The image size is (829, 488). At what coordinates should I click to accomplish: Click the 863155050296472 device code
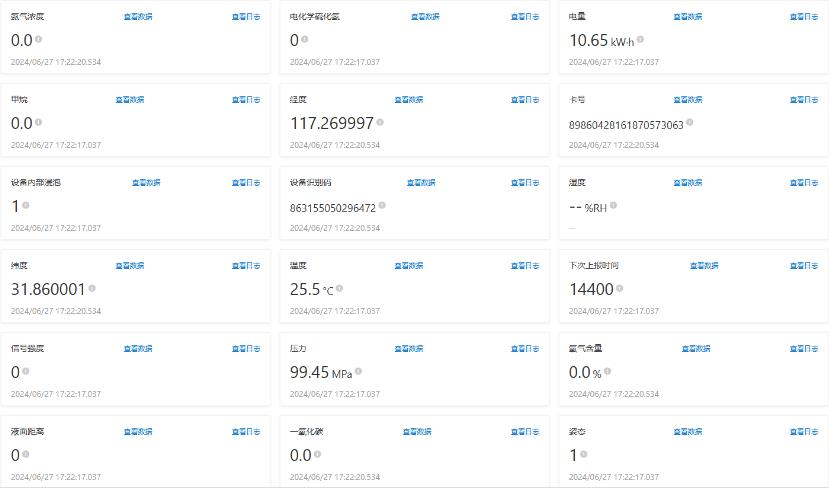click(x=333, y=208)
